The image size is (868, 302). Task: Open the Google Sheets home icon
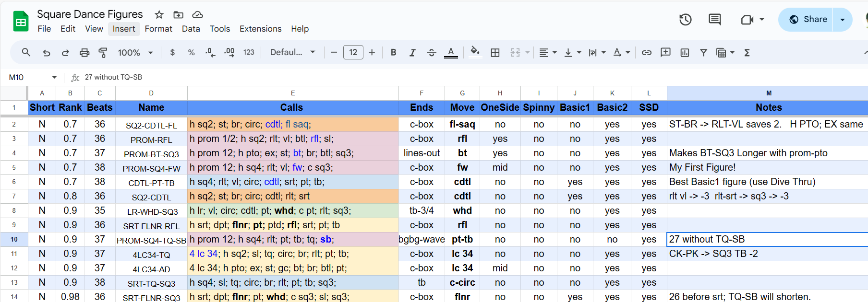point(21,21)
